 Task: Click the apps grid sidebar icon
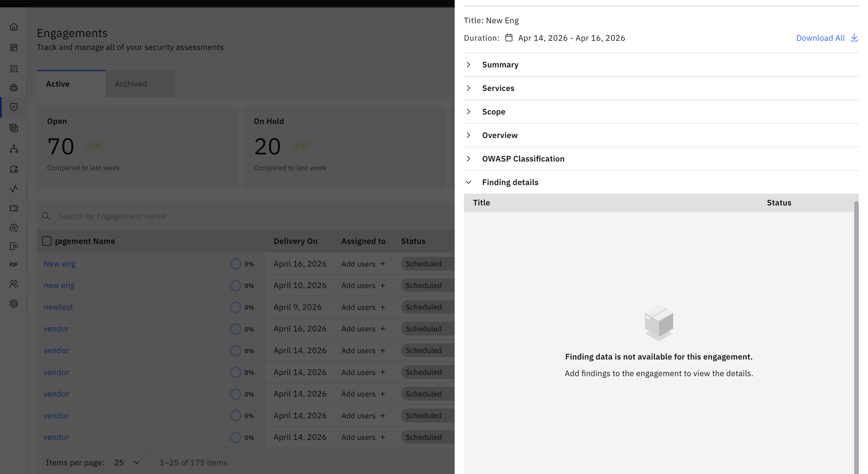point(14,69)
